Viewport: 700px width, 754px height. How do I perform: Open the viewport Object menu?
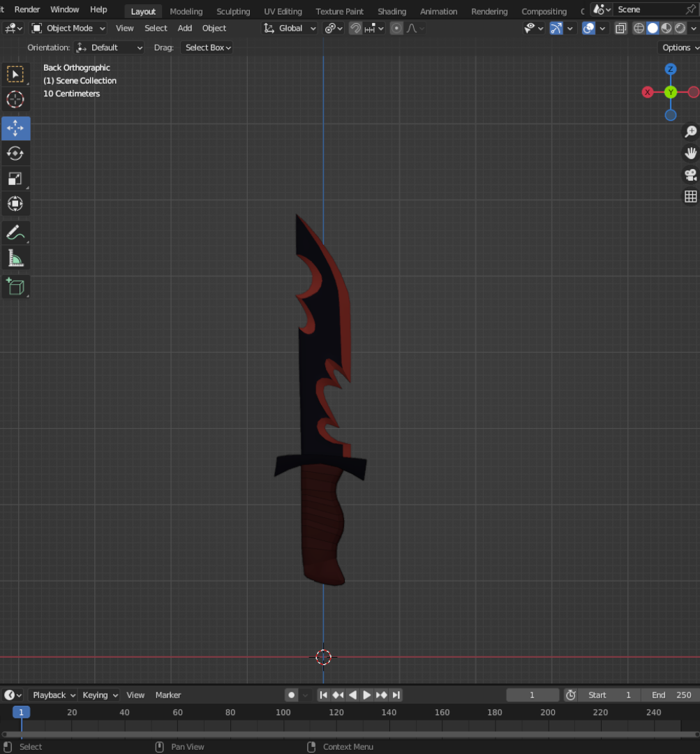(x=214, y=29)
